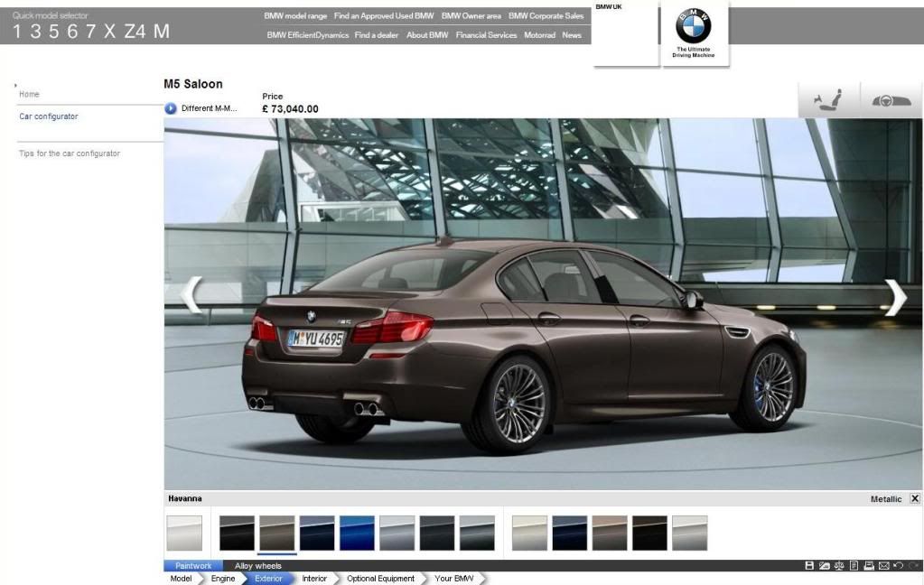This screenshot has width=924, height=585.
Task: Print the configuration via the printer icon
Action: [869, 565]
